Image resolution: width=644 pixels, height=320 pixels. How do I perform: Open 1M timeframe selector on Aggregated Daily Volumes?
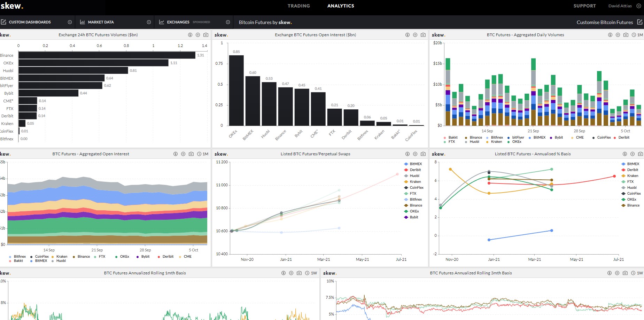[637, 35]
